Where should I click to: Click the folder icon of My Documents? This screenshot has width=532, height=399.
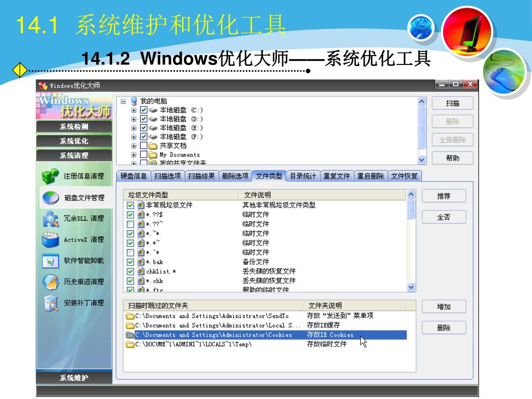[x=153, y=155]
